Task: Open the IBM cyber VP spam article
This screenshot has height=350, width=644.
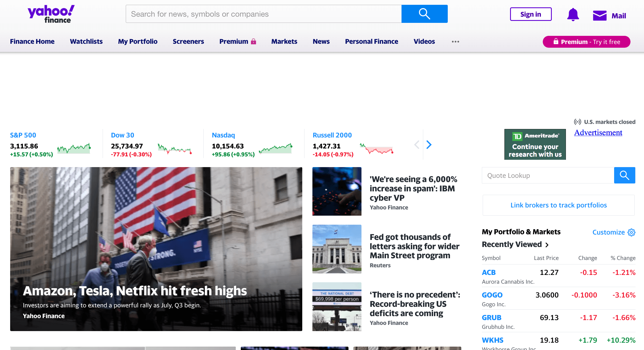Action: pos(413,189)
